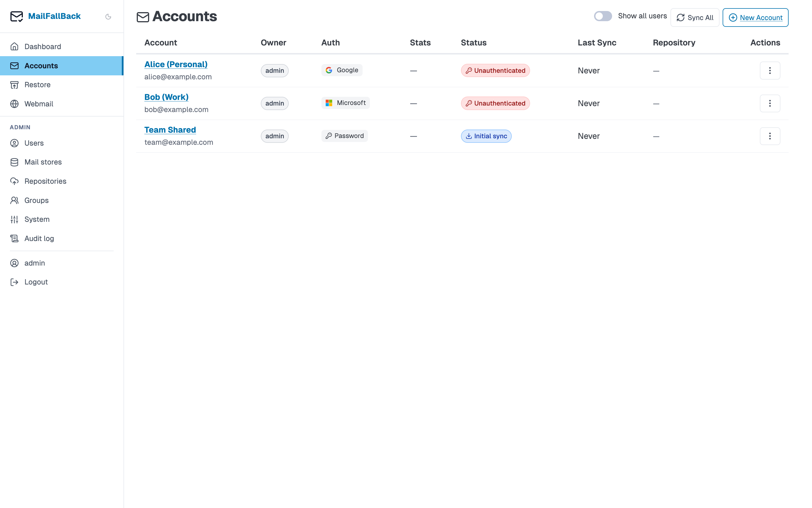Go to Dashboard in the sidebar
The image size is (812, 508).
click(x=62, y=46)
